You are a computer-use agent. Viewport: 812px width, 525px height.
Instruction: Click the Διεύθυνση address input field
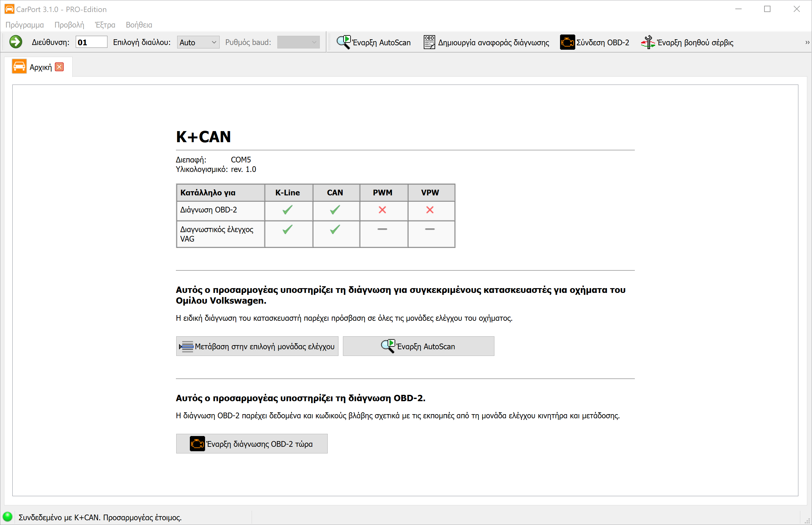pyautogui.click(x=91, y=42)
